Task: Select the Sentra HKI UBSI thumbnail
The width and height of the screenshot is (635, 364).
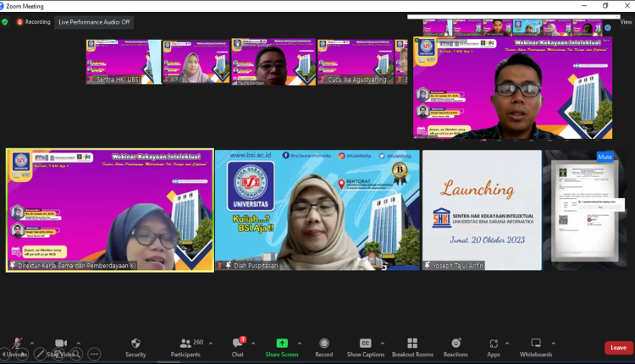Action: [x=124, y=62]
